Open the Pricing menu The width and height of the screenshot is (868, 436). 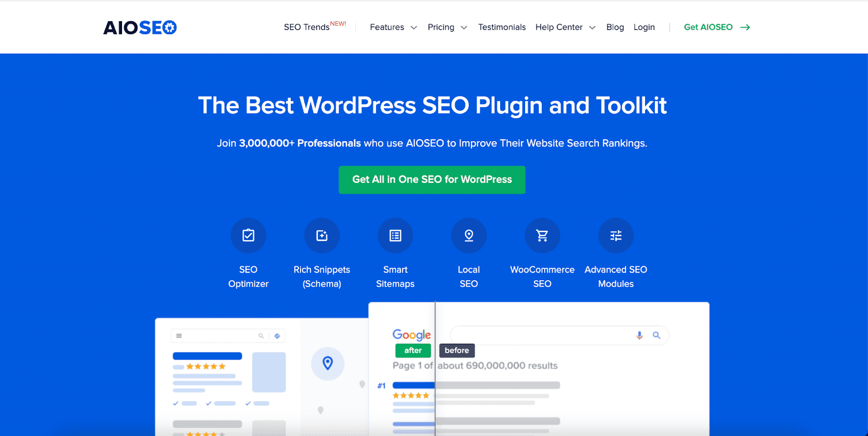coord(441,27)
